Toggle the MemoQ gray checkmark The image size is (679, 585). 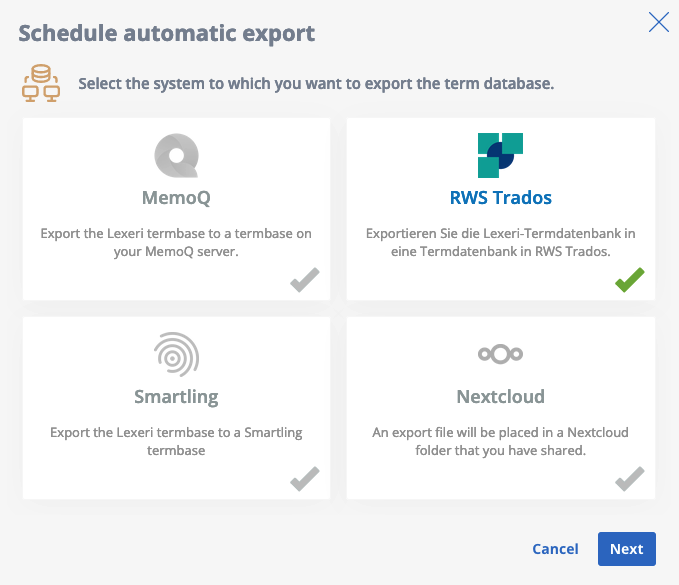point(305,280)
